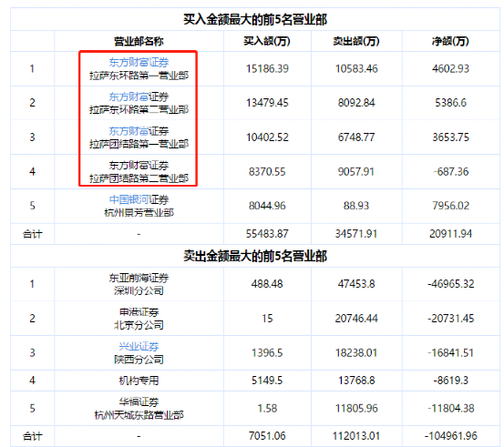Select buy total 55483.87 in 合计 row
The image size is (504, 447).
coord(267,234)
